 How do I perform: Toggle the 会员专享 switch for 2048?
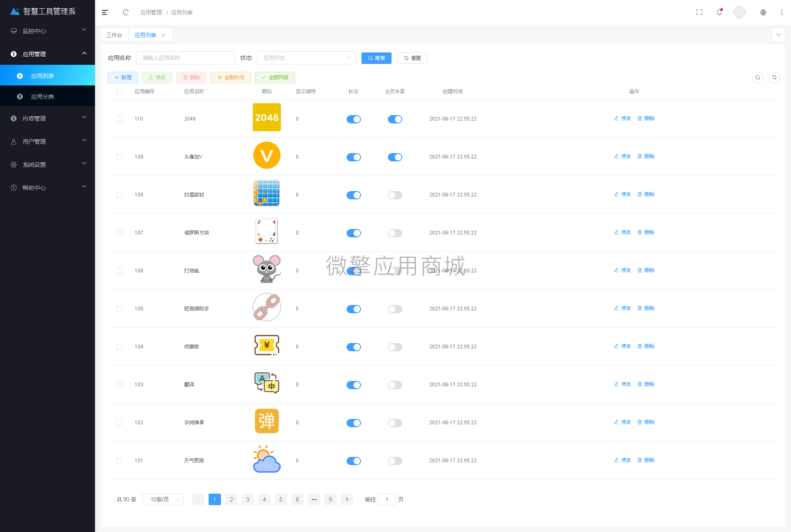[395, 119]
